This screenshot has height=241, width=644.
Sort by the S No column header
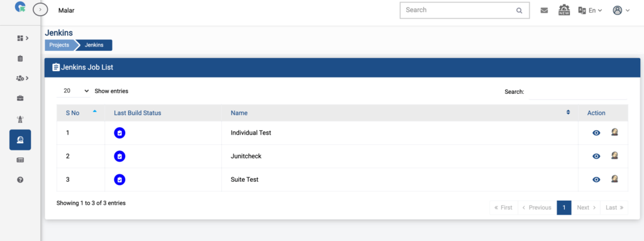coord(81,113)
